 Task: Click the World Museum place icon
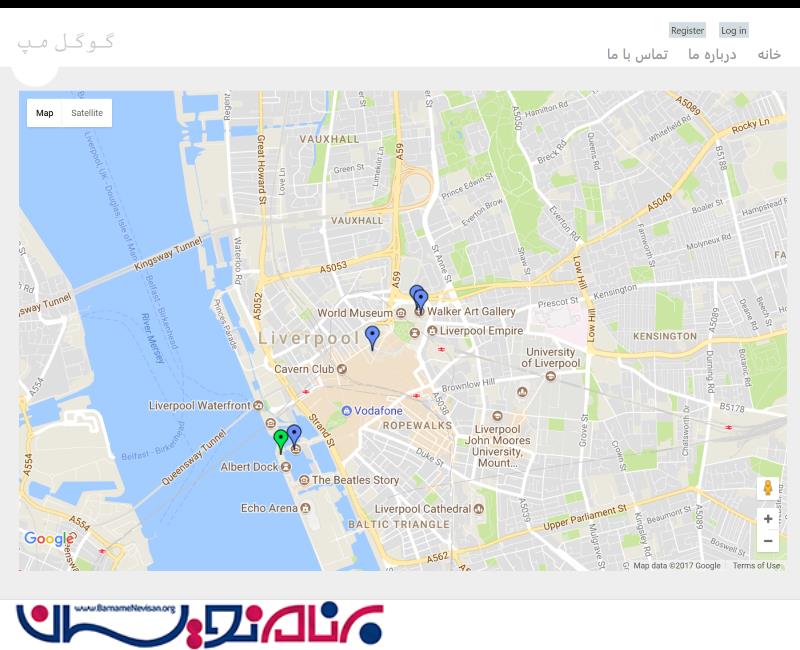tap(401, 313)
